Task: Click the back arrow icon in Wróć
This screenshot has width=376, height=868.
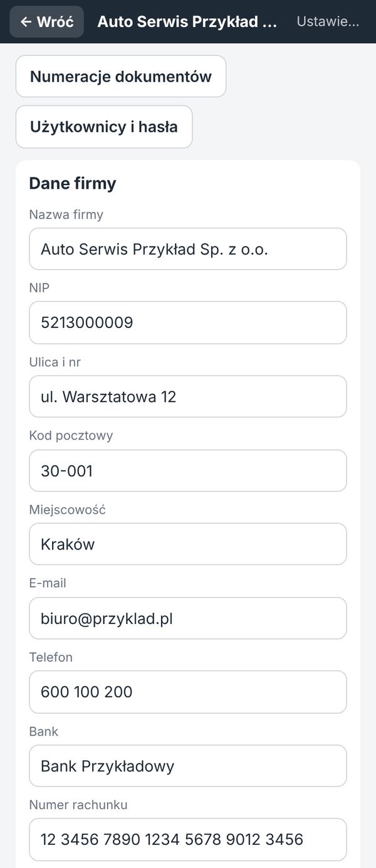Action: pyautogui.click(x=26, y=22)
